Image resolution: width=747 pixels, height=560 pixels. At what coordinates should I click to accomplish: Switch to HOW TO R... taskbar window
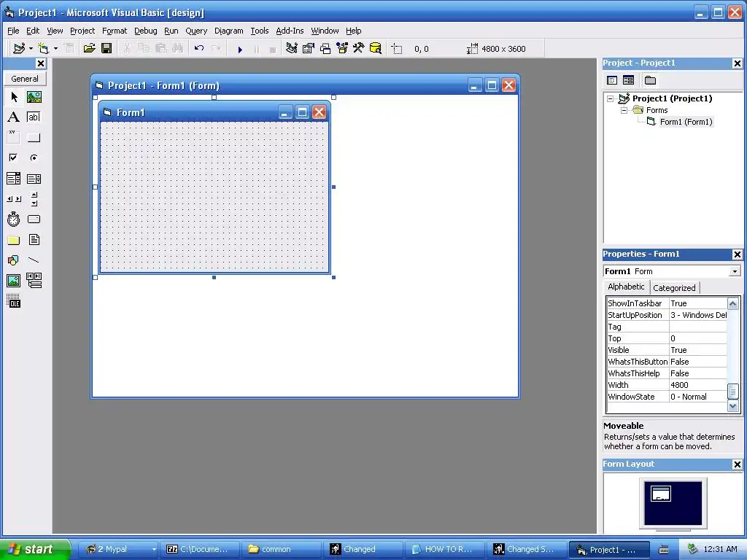(444, 549)
